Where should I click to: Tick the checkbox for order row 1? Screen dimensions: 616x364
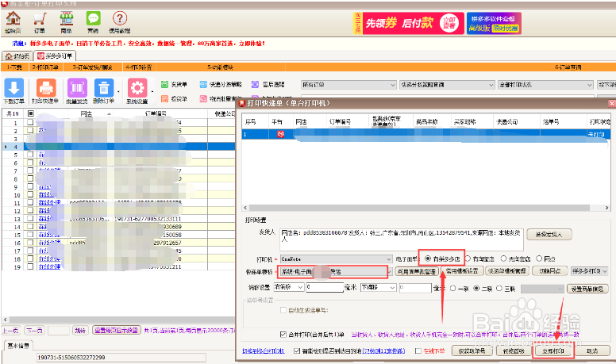[30, 122]
